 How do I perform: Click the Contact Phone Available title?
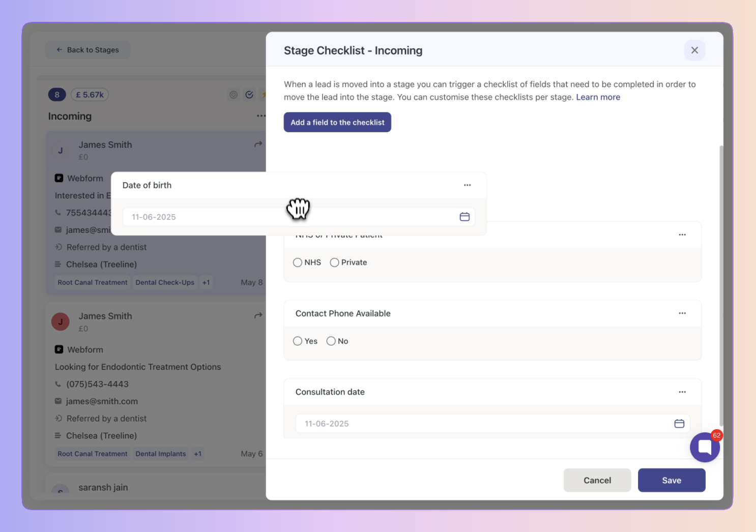click(x=343, y=313)
